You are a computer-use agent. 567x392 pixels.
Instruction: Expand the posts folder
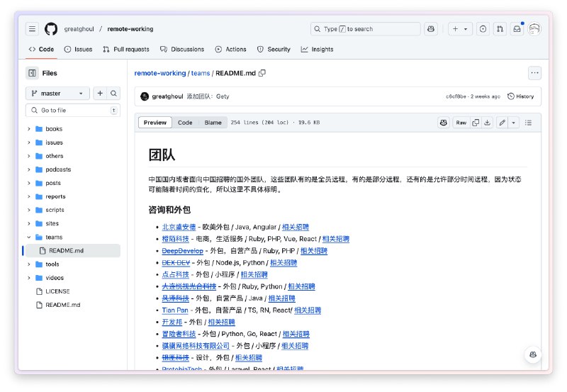(29, 183)
